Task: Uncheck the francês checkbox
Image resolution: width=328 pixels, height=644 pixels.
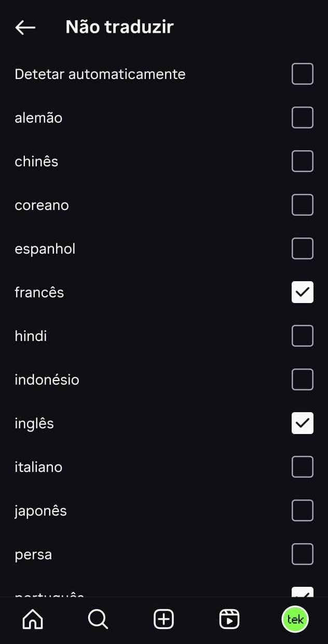Action: click(302, 292)
